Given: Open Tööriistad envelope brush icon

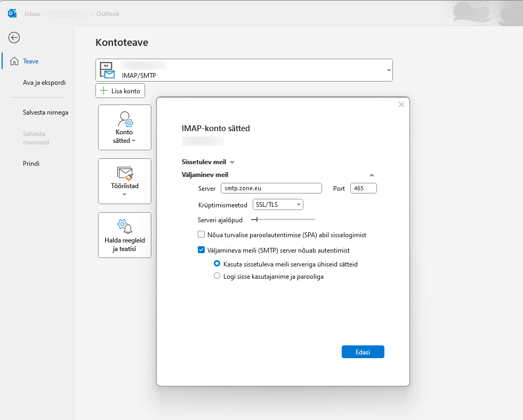Looking at the screenshot, I should coord(125,173).
